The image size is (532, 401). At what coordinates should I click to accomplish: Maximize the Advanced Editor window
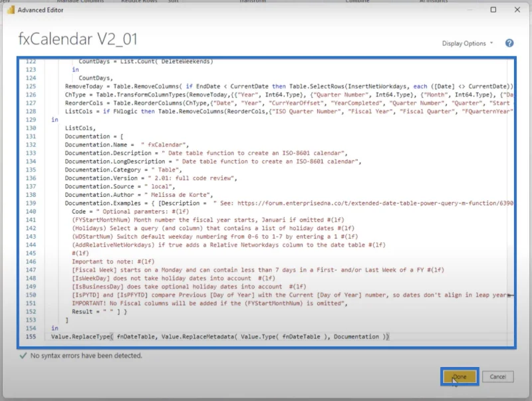click(x=493, y=10)
